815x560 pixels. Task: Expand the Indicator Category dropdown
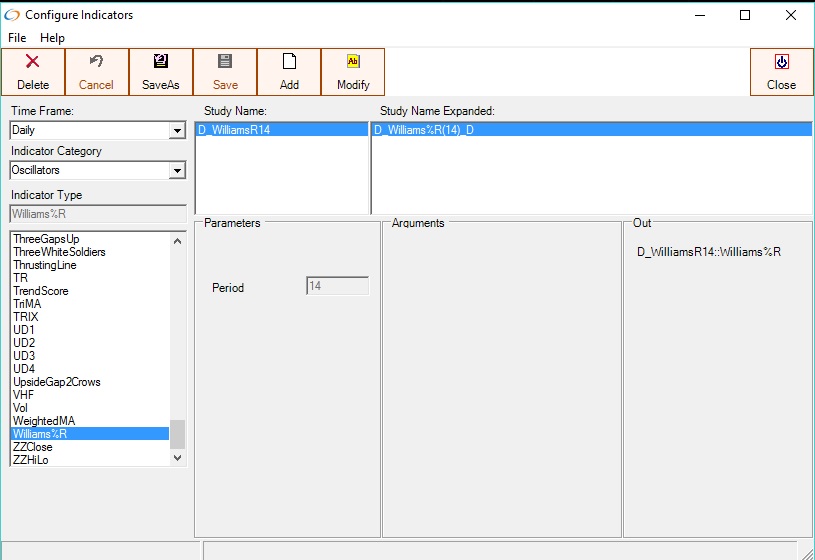click(x=177, y=171)
